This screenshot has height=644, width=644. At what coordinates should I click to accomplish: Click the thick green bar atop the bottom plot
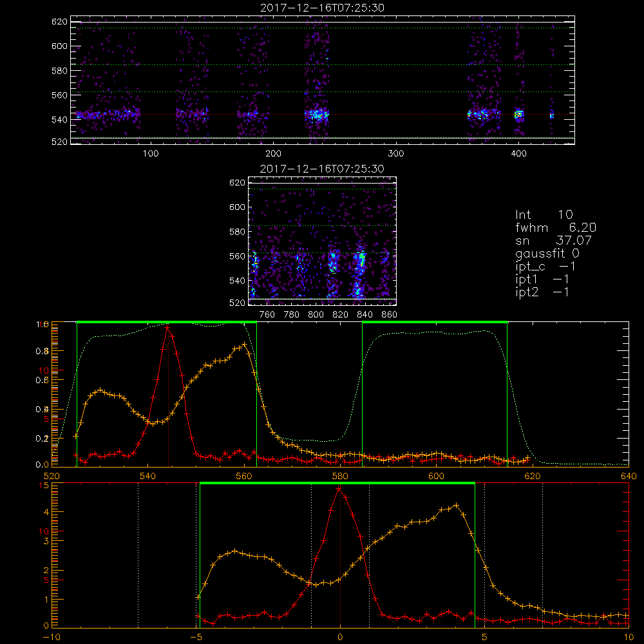pos(337,483)
